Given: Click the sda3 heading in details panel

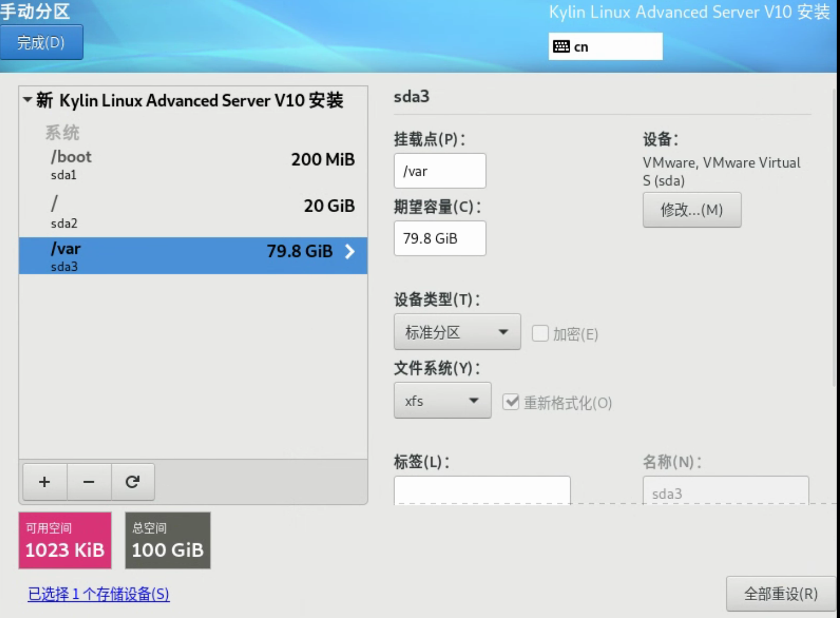Looking at the screenshot, I should point(411,97).
